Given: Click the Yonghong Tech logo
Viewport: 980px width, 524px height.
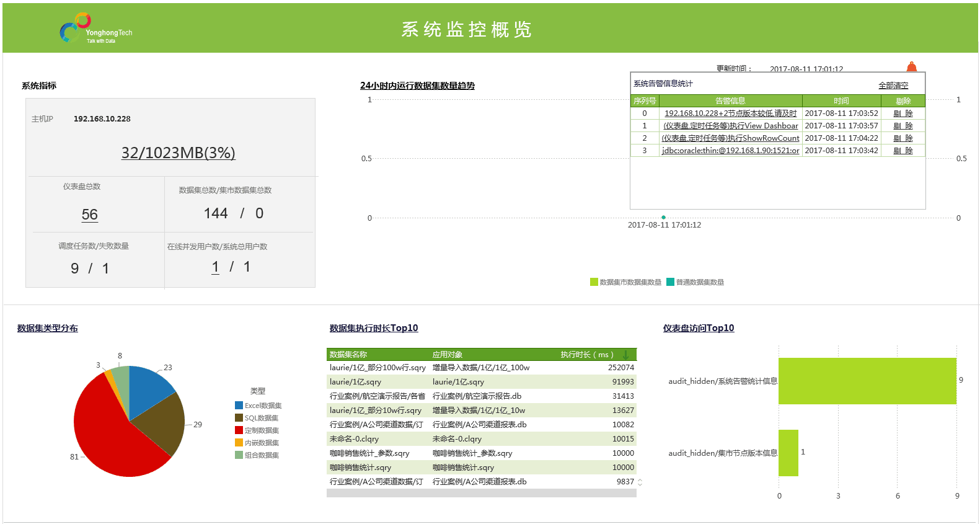Looking at the screenshot, I should [95, 29].
